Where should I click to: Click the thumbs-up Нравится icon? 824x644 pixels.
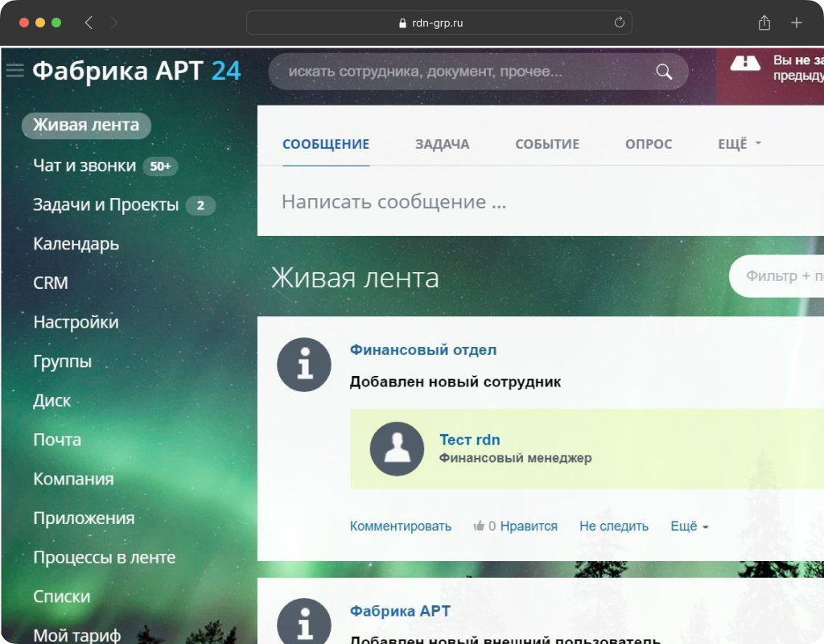point(480,526)
